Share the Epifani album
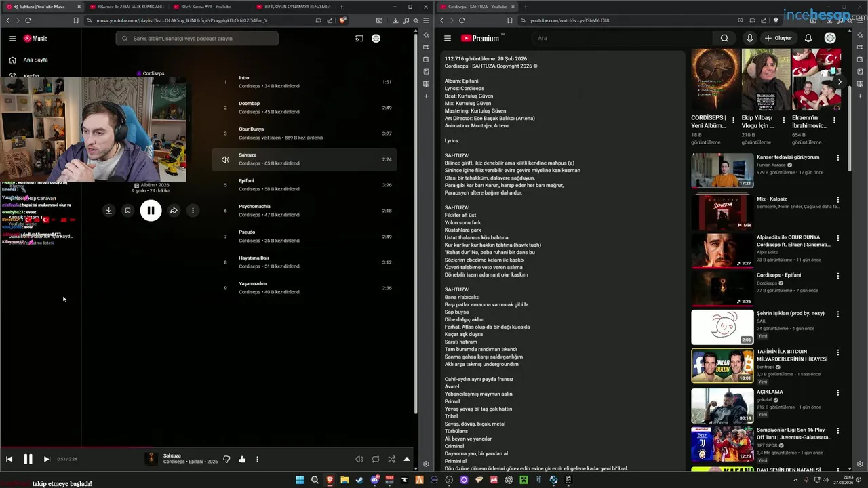This screenshot has width=868, height=488. coord(174,211)
